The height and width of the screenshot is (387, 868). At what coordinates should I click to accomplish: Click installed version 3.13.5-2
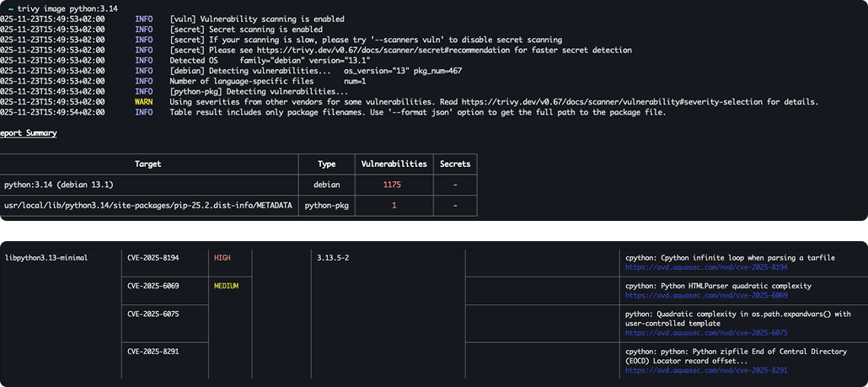click(x=333, y=258)
